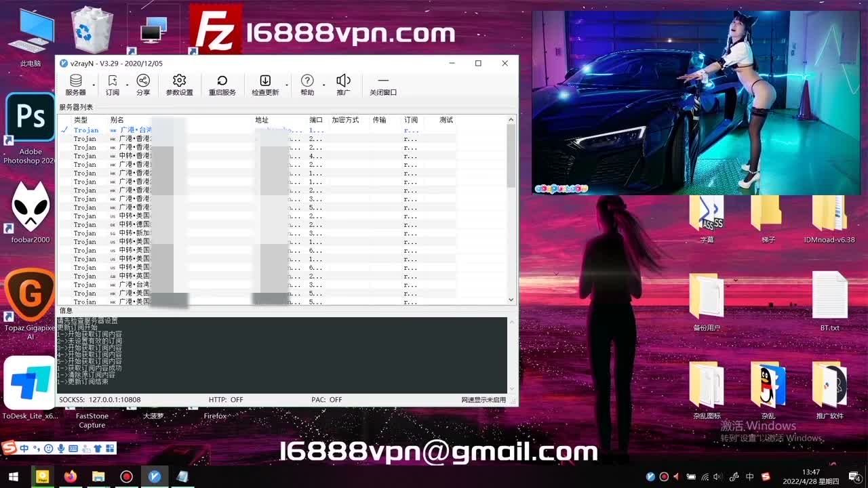Open the 杂乱图标 folder
Viewport: 868px width, 488px height.
(707, 390)
